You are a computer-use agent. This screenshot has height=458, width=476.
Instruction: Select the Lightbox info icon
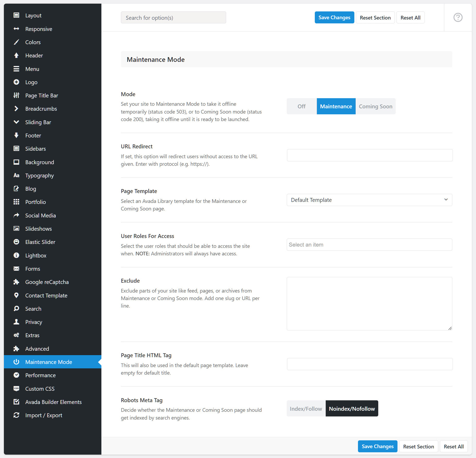tap(16, 255)
